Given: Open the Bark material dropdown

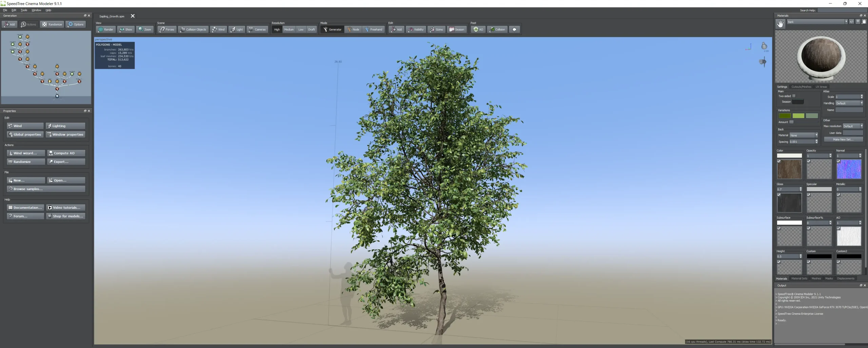Looking at the screenshot, I should coord(817,22).
